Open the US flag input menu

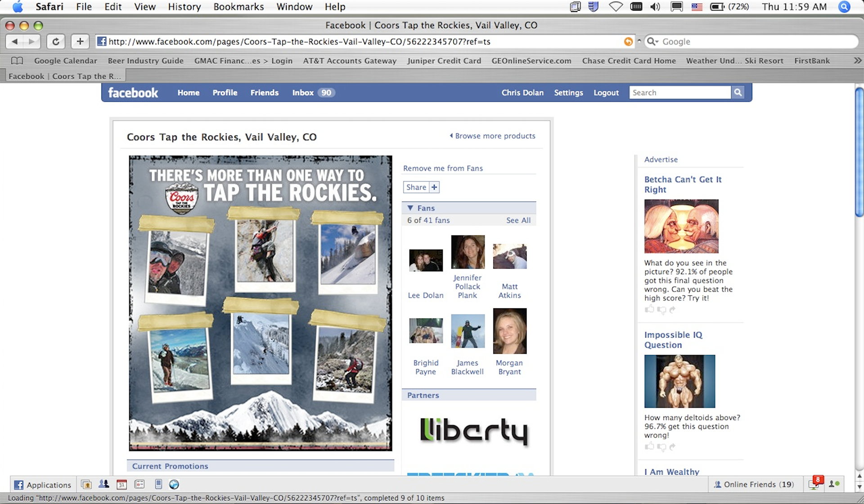(x=697, y=7)
